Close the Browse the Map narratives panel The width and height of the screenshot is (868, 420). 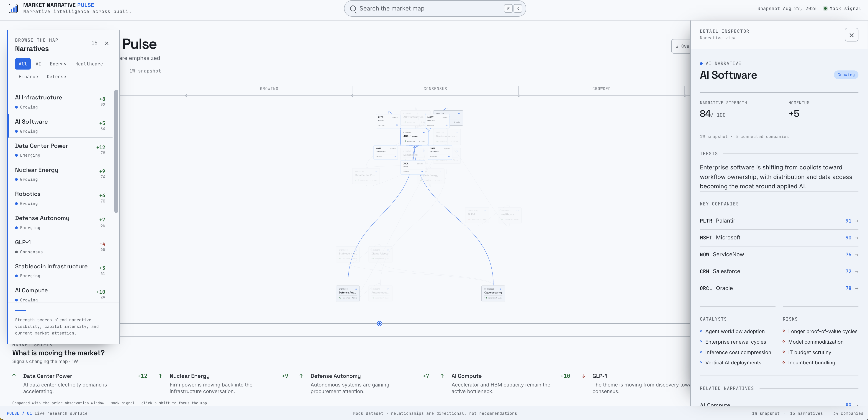coord(107,43)
